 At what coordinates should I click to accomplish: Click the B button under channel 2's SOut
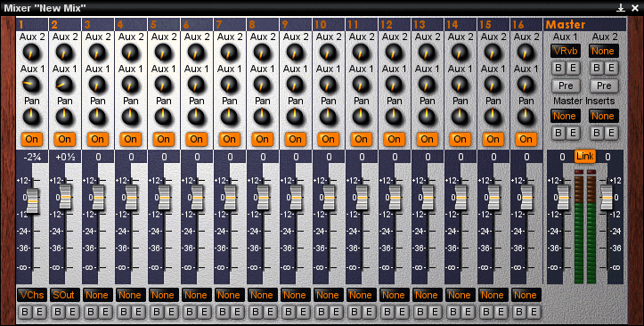point(58,312)
